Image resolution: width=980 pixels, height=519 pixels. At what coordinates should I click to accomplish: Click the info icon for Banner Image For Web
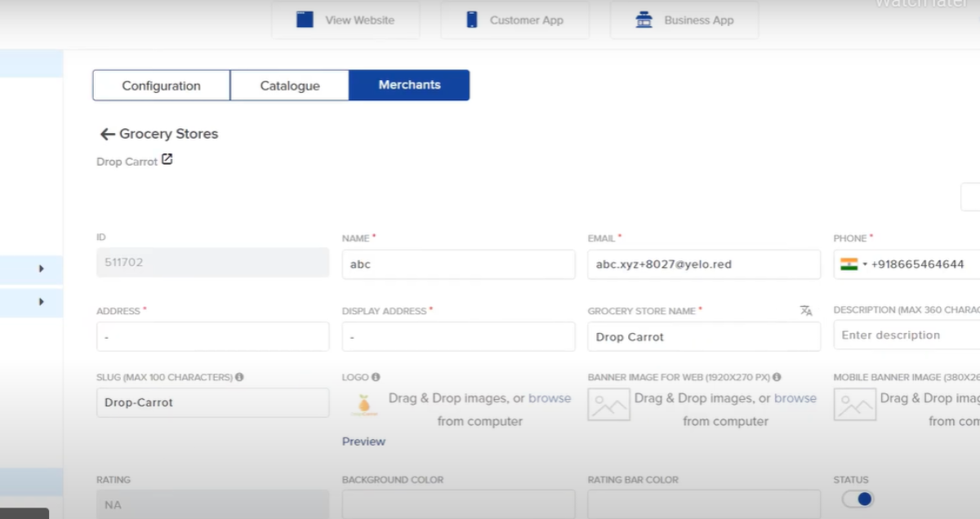pos(775,376)
